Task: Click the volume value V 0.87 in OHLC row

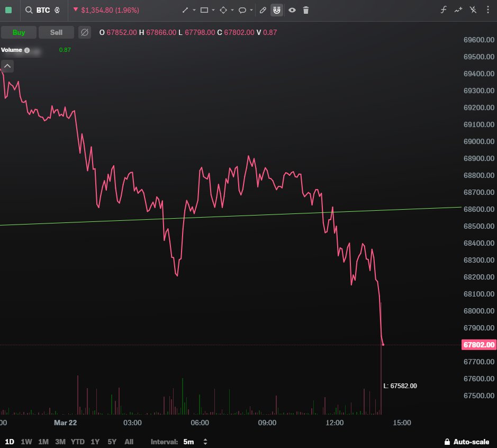Action: pos(267,32)
